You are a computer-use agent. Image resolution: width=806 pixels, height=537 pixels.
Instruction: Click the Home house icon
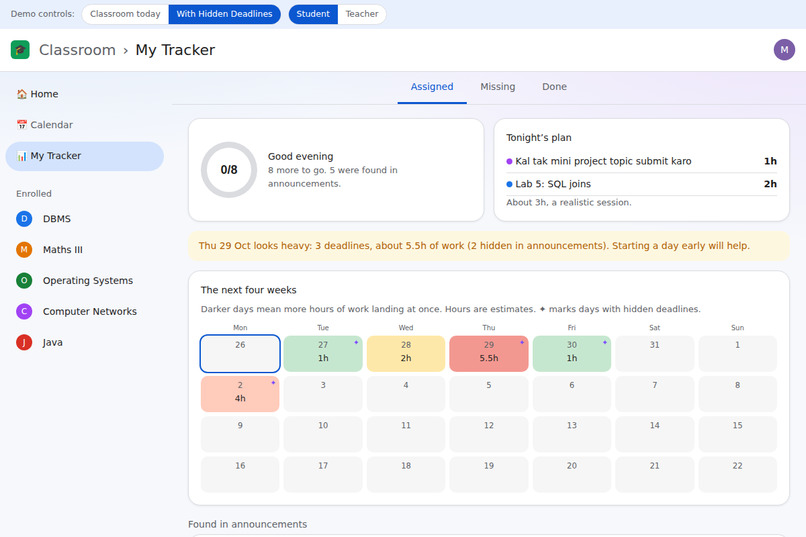[22, 94]
